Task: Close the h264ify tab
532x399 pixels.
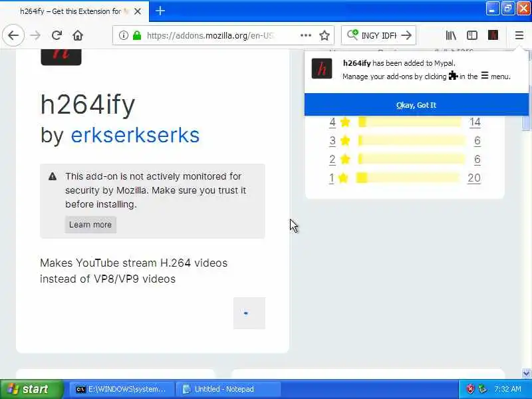Action: pos(138,11)
